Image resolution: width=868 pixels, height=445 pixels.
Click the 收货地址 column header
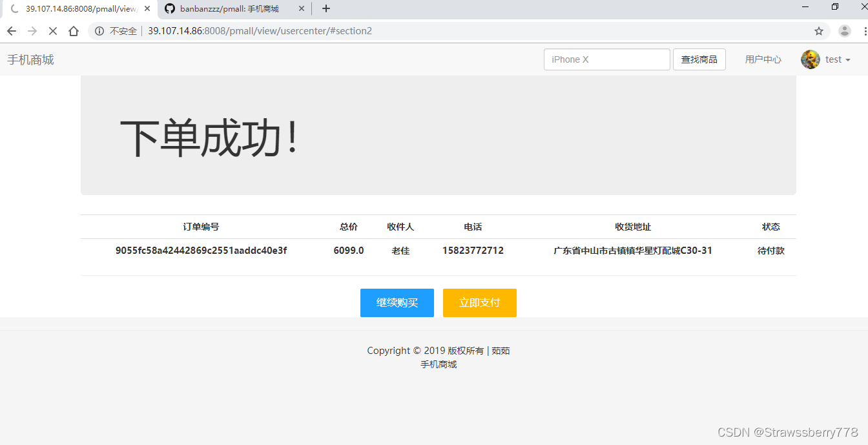[x=633, y=227]
